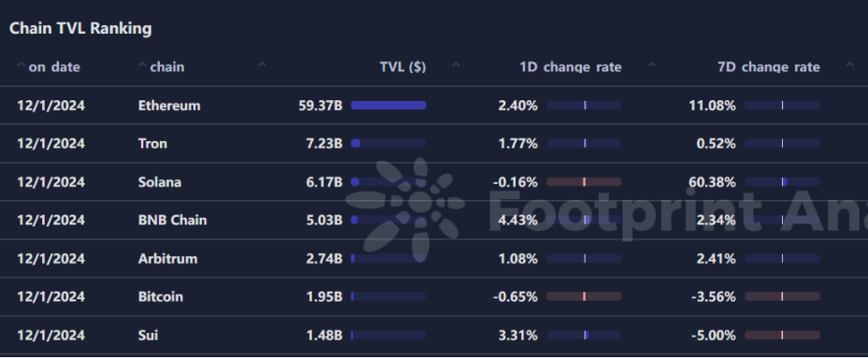
Task: Click the Chain TVL Ranking title
Action: coord(81,28)
